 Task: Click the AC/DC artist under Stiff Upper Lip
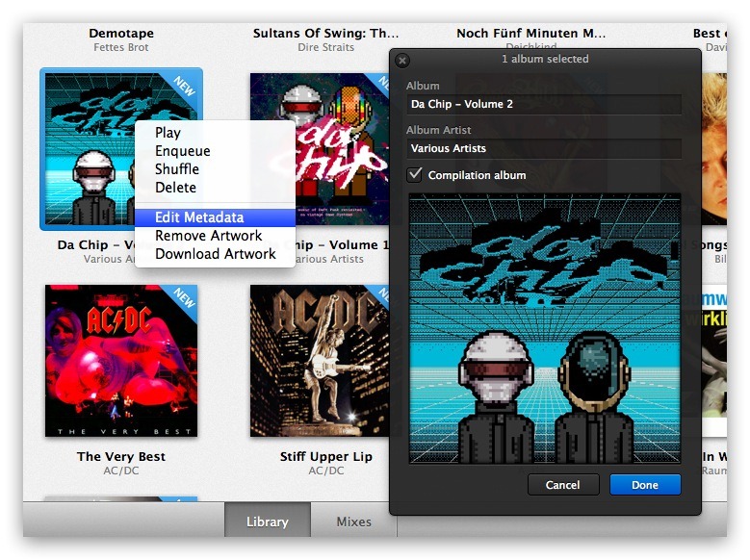pyautogui.click(x=325, y=471)
